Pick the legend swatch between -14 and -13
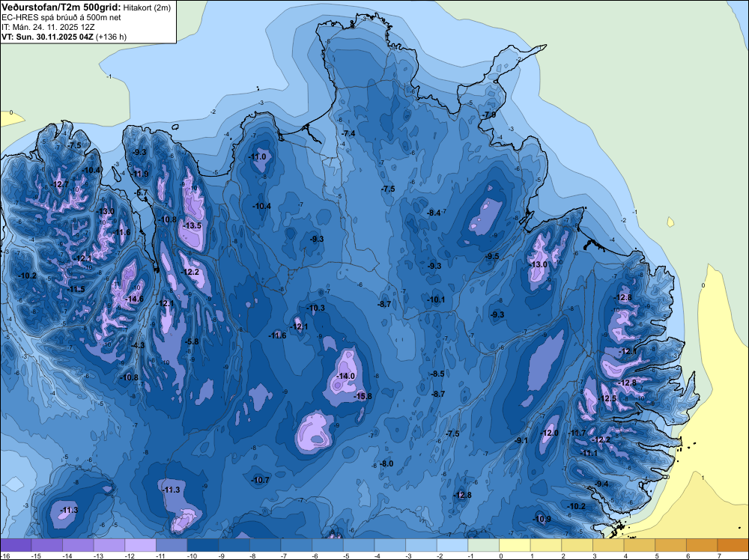 coord(79,545)
